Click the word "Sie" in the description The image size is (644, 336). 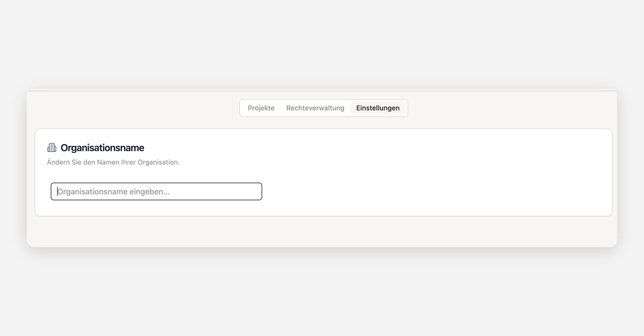76,162
